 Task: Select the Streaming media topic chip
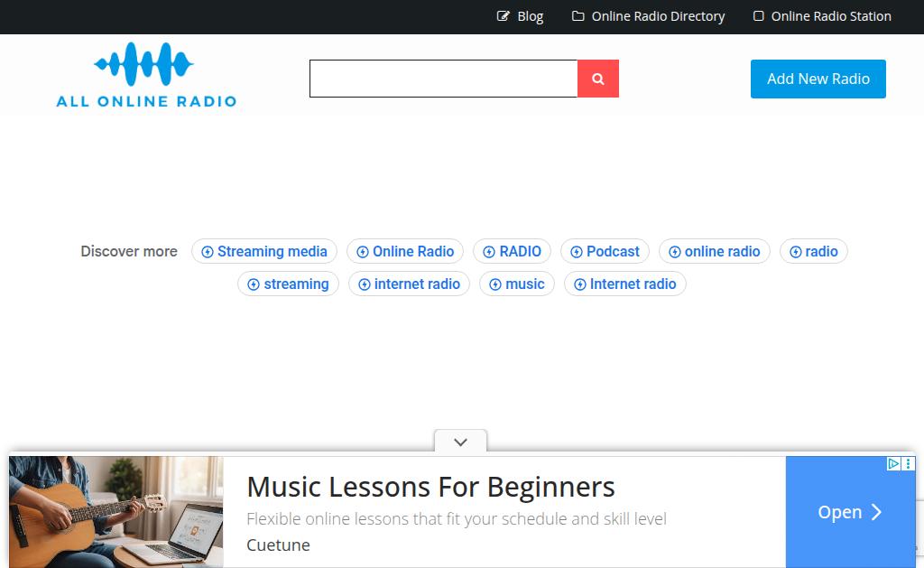(x=264, y=251)
